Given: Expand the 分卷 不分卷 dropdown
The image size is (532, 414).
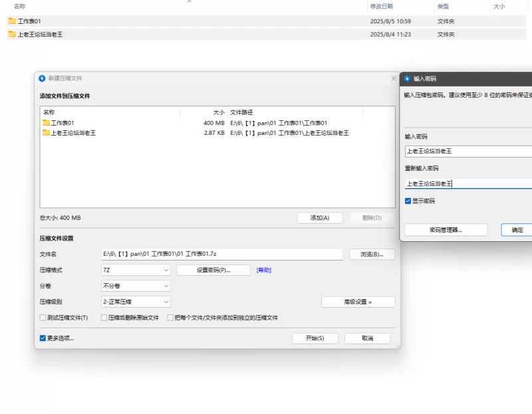Looking at the screenshot, I should 136,286.
